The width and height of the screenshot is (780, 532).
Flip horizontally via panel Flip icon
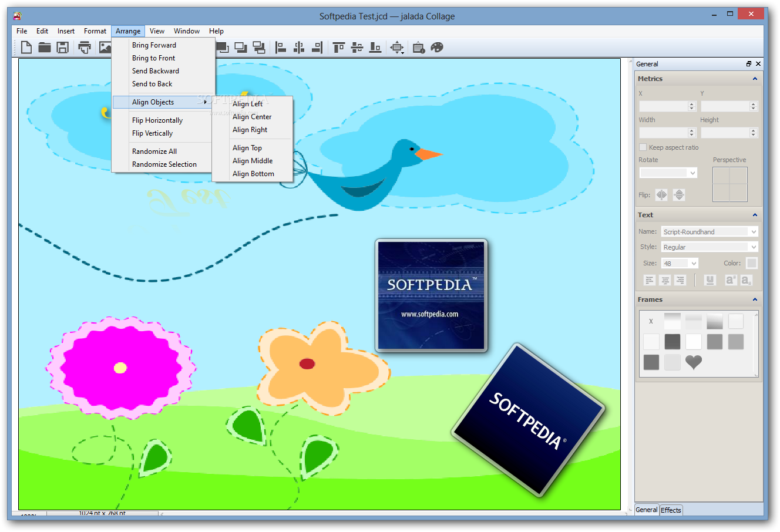661,195
